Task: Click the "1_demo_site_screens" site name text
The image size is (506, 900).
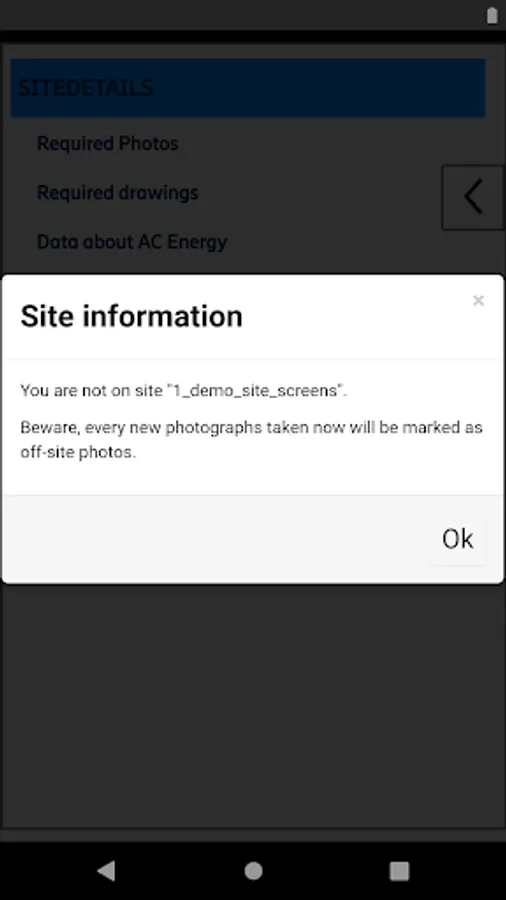Action: [x=255, y=391]
